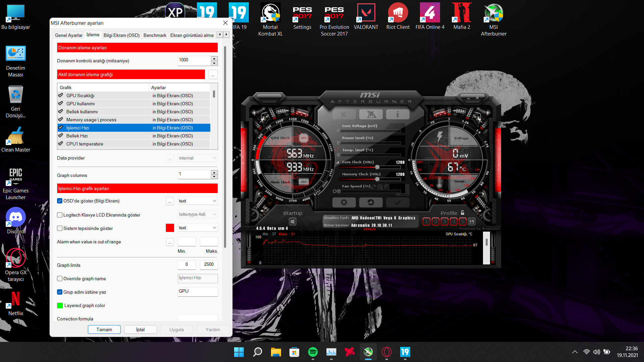Open the FIFA Online 4 desktop icon
The width and height of the screenshot is (644, 362).
430,16
